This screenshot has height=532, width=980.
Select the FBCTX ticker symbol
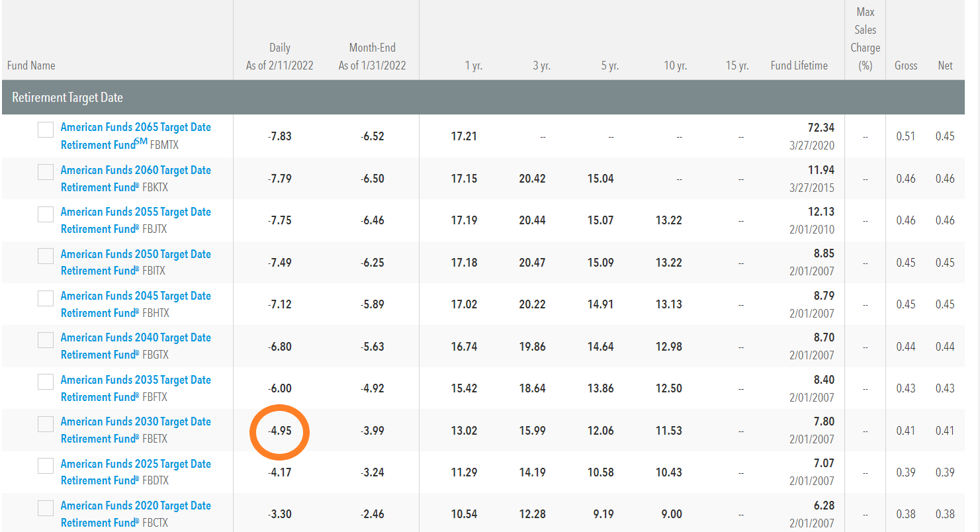coord(155,523)
